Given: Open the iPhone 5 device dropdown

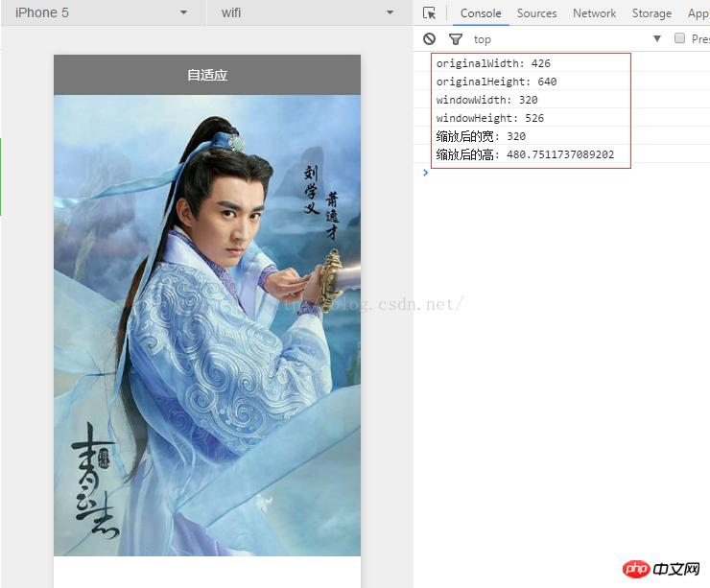Looking at the screenshot, I should (x=101, y=12).
